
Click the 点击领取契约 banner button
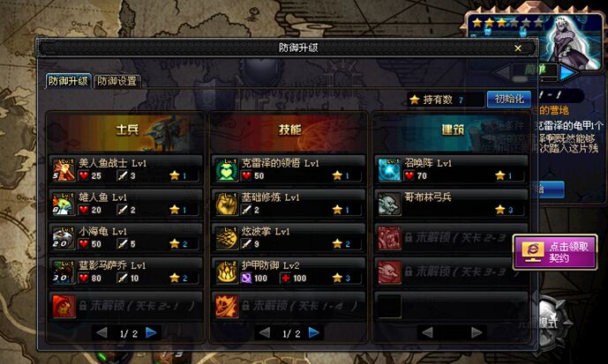[555, 252]
